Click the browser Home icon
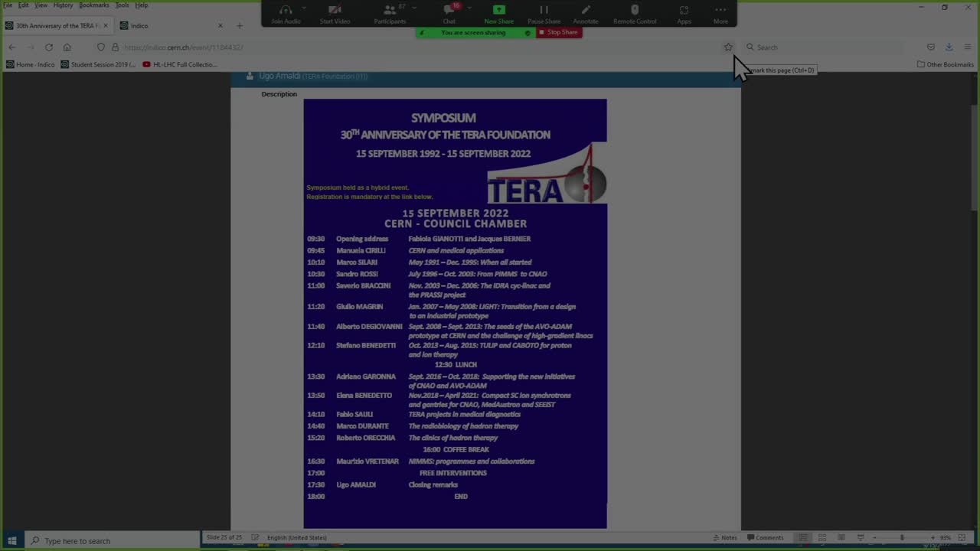980x551 pixels. point(67,47)
